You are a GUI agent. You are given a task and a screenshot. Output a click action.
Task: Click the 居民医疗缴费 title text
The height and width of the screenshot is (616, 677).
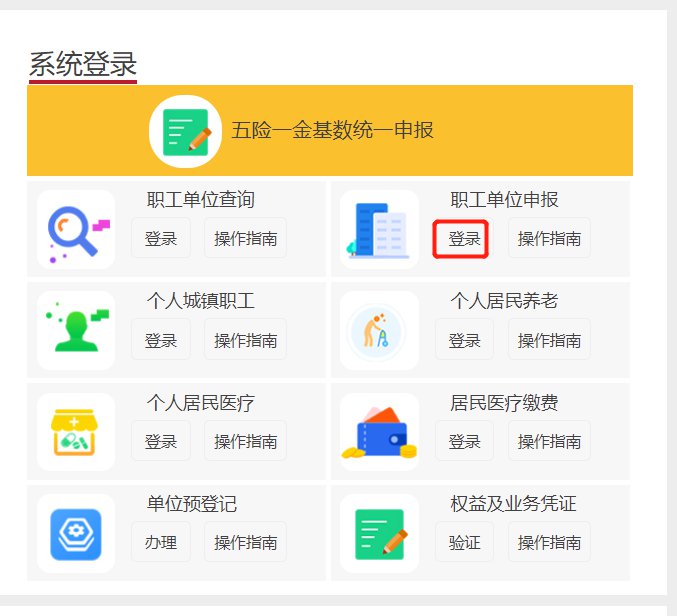pyautogui.click(x=504, y=403)
